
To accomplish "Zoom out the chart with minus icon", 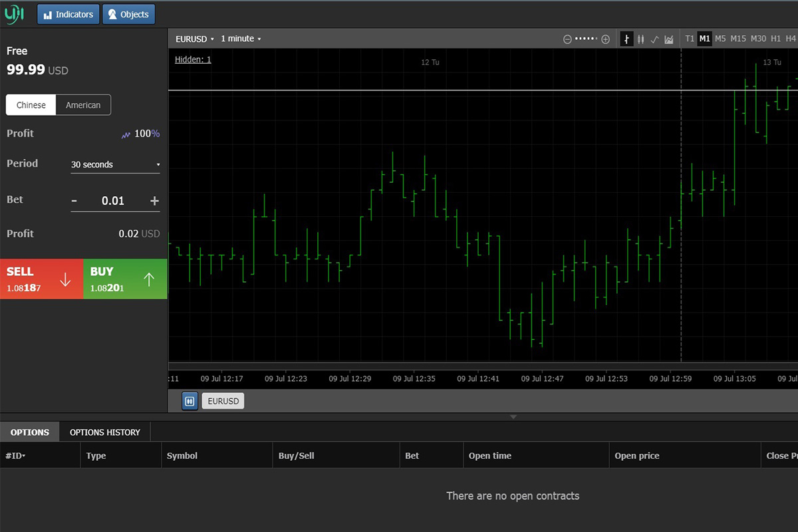I will click(567, 39).
